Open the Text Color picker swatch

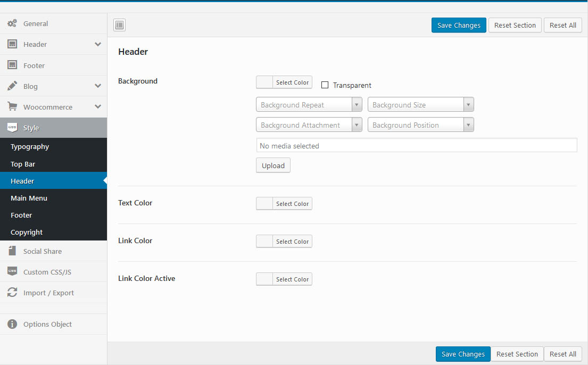coord(264,204)
